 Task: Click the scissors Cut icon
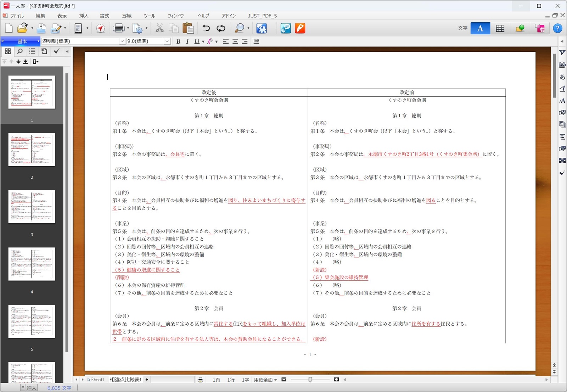(159, 28)
